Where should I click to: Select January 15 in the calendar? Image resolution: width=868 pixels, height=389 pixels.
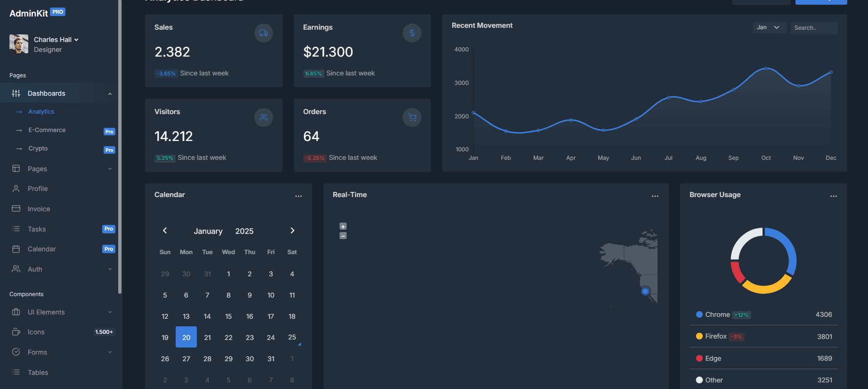coord(228,316)
